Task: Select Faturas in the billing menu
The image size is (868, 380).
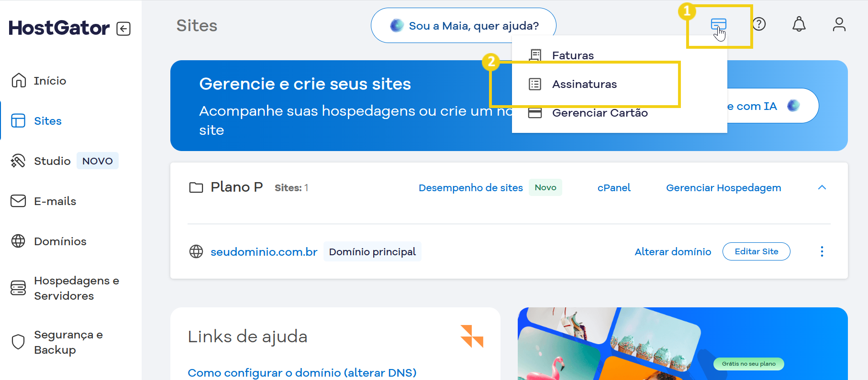Action: click(x=572, y=55)
